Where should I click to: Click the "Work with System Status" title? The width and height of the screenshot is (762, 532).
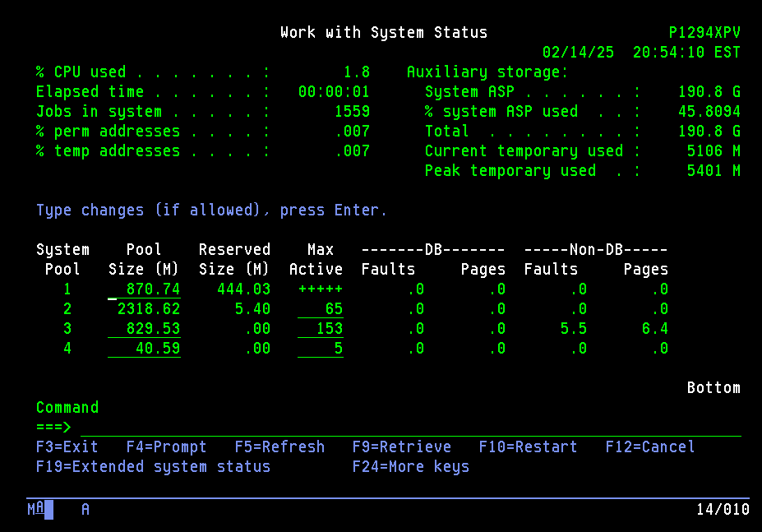[384, 33]
